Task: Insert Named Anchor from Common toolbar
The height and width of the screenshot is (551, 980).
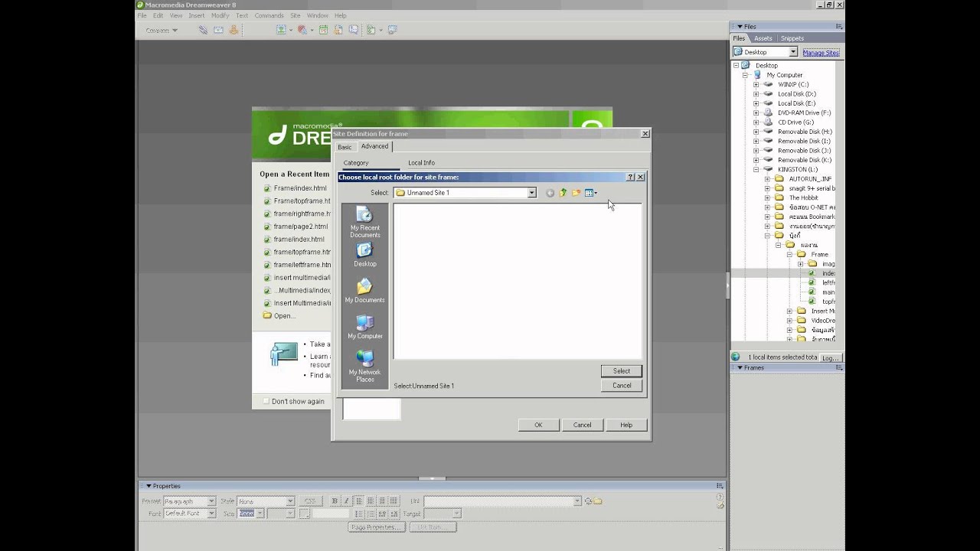Action: (234, 30)
